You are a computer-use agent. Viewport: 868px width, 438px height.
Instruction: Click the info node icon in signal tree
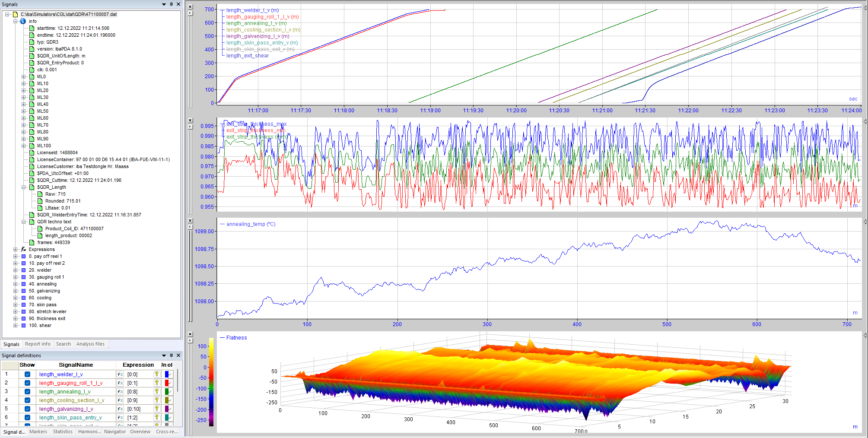tap(23, 21)
